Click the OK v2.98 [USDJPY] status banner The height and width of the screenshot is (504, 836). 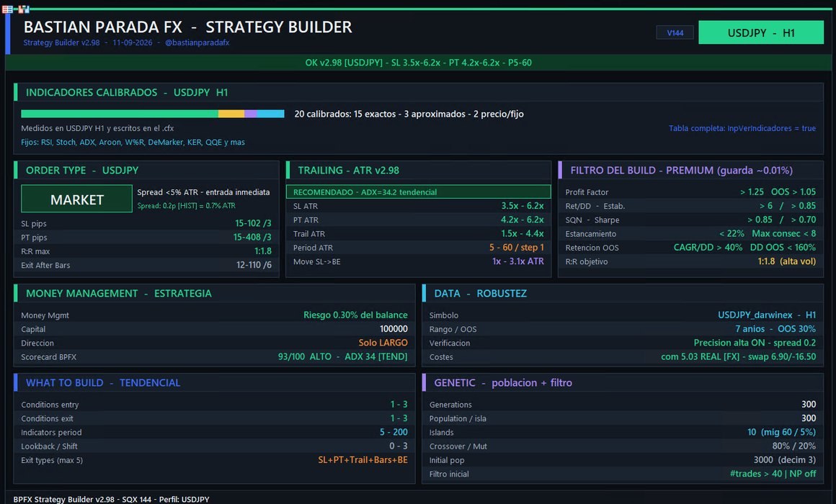tap(419, 63)
